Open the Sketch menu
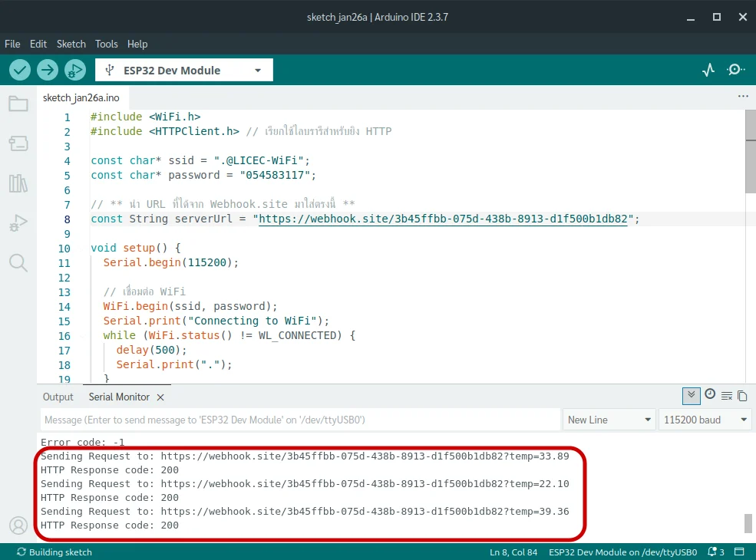The height and width of the screenshot is (560, 756). (x=71, y=44)
